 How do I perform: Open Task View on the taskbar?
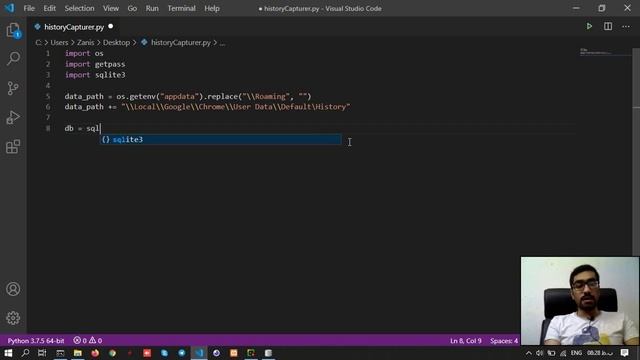(x=42, y=353)
